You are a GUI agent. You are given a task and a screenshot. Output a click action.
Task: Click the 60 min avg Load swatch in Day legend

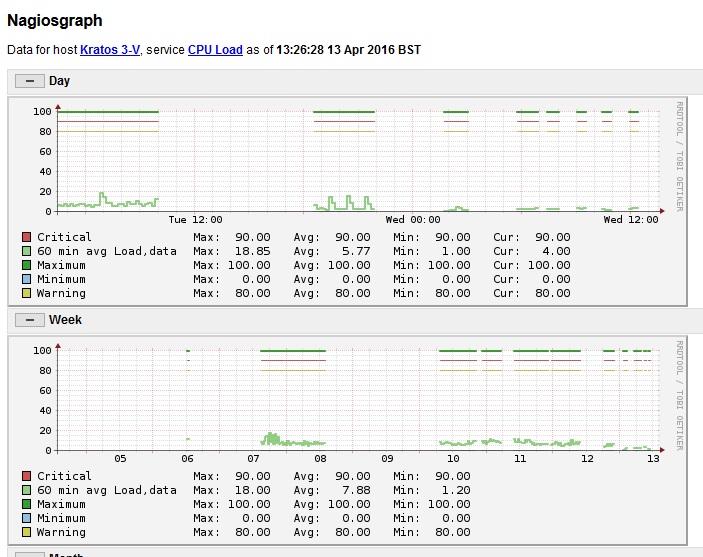(26, 252)
